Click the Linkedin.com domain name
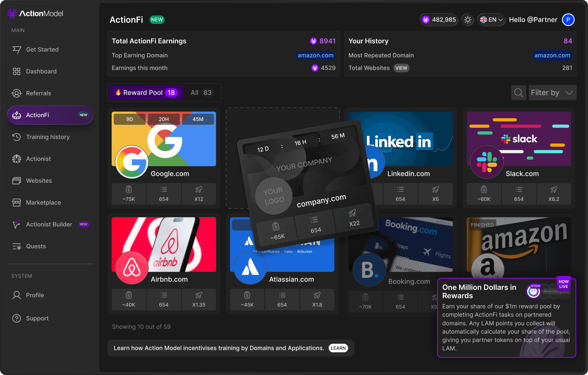 (x=409, y=174)
